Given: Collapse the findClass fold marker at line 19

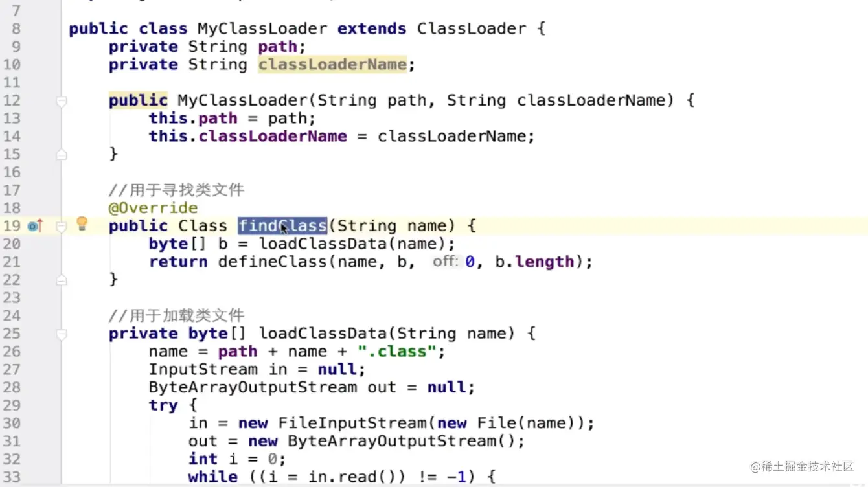Looking at the screenshot, I should point(61,225).
